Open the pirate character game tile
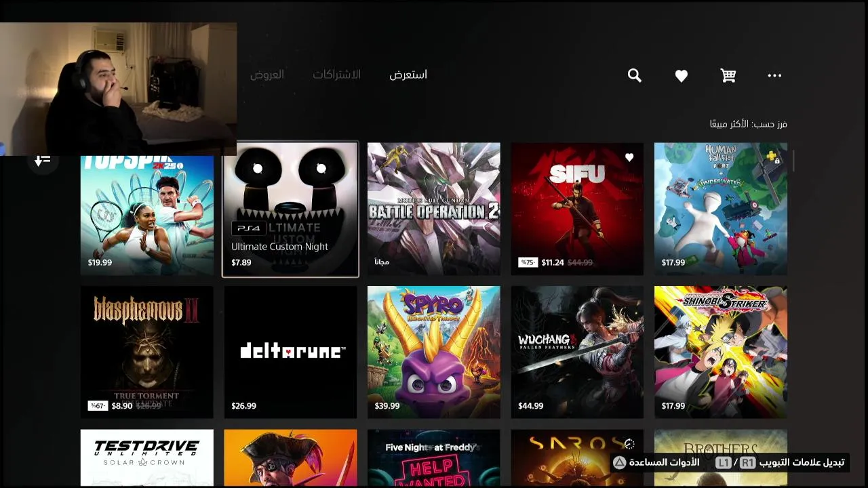This screenshot has height=488, width=868. [290, 457]
